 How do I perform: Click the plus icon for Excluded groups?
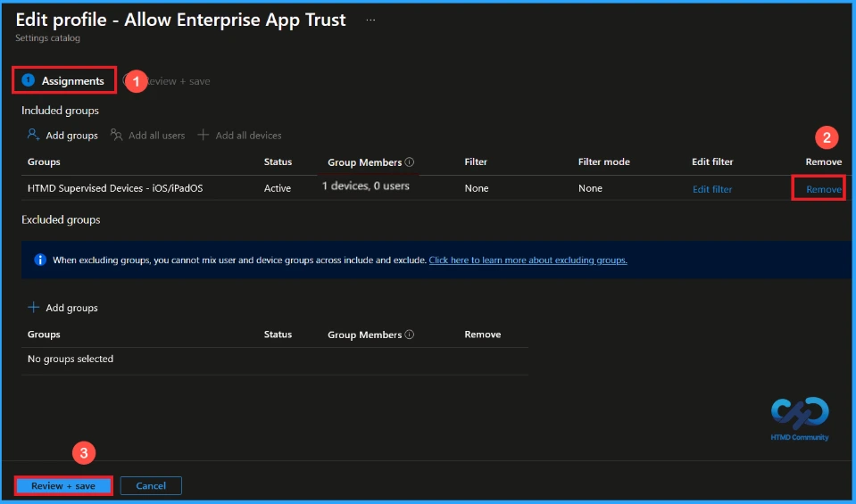33,307
